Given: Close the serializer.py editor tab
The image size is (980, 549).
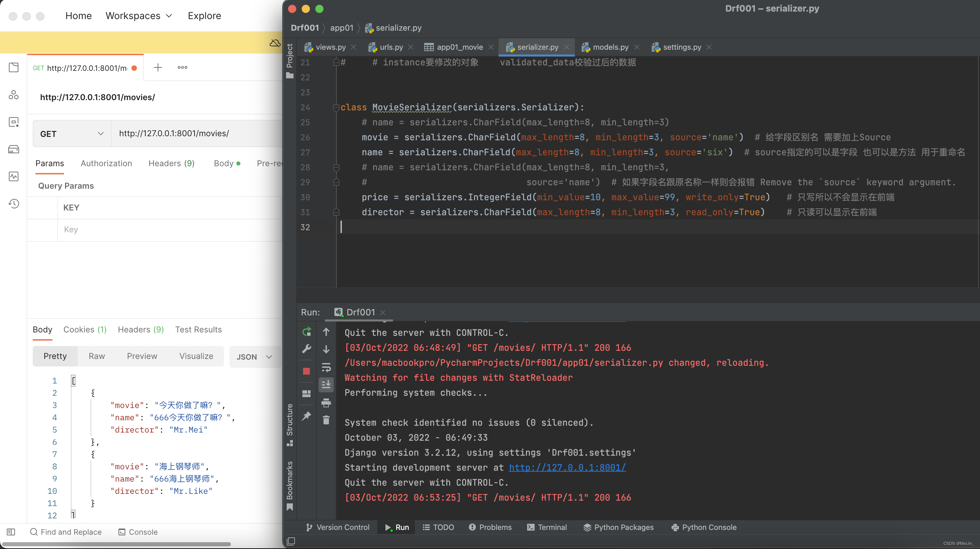Looking at the screenshot, I should tap(567, 47).
